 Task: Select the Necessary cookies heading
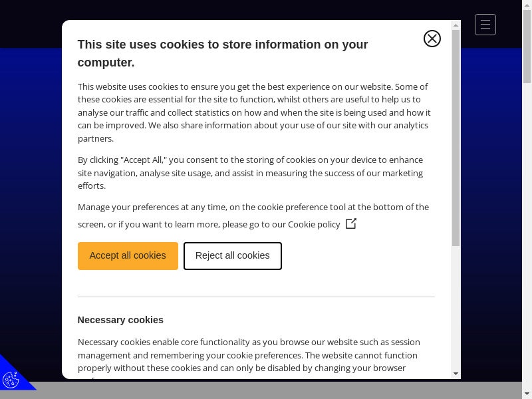click(x=120, y=320)
